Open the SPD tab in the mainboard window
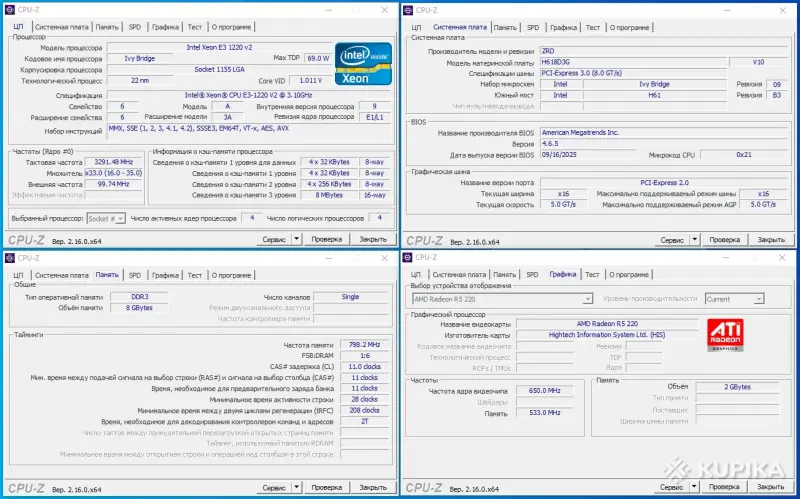The width and height of the screenshot is (800, 499). pos(533,28)
